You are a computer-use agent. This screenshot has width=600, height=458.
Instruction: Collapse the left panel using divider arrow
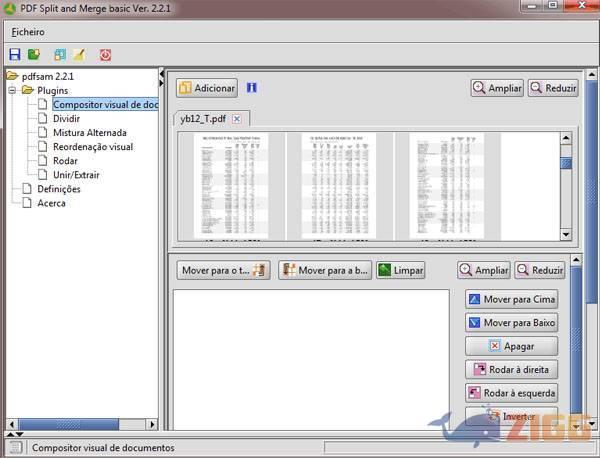point(161,75)
